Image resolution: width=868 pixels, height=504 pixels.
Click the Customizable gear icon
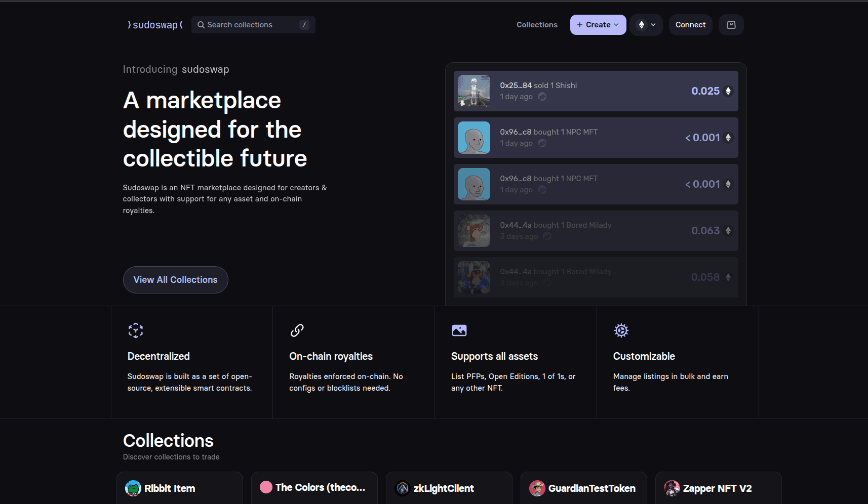coord(621,330)
